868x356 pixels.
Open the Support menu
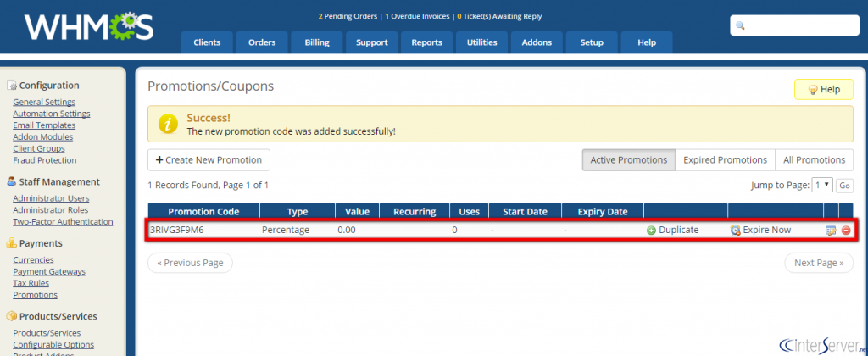pos(372,42)
